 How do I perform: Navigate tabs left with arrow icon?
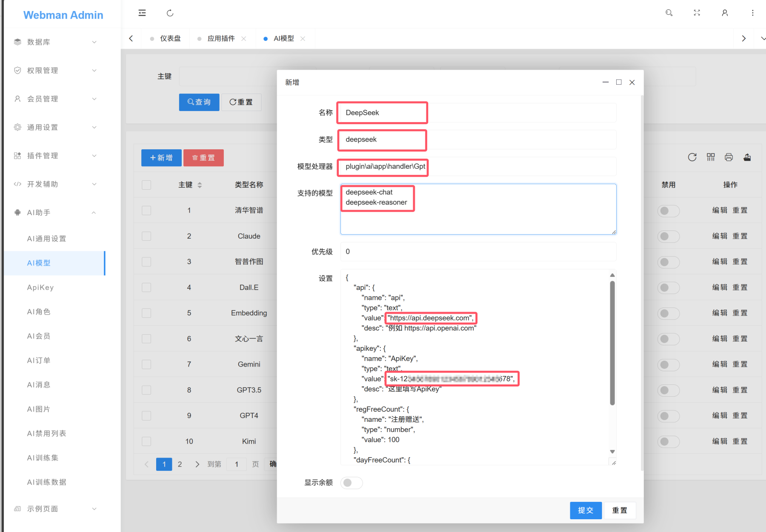click(x=131, y=38)
